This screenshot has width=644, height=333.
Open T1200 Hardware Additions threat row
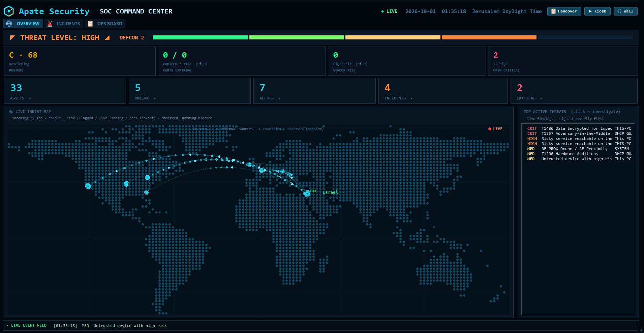coord(579,154)
